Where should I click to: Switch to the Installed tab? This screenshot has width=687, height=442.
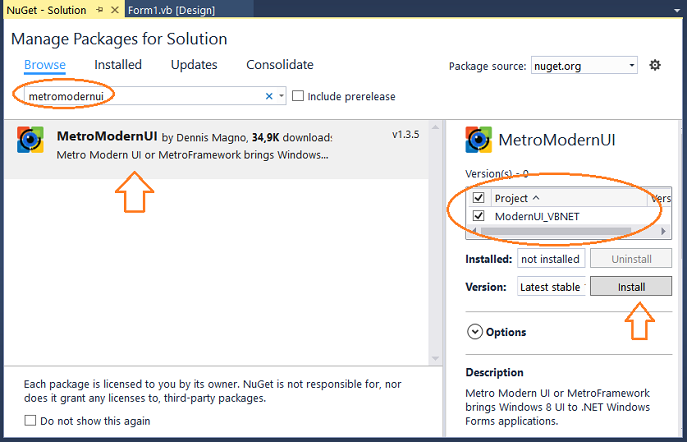tap(118, 65)
